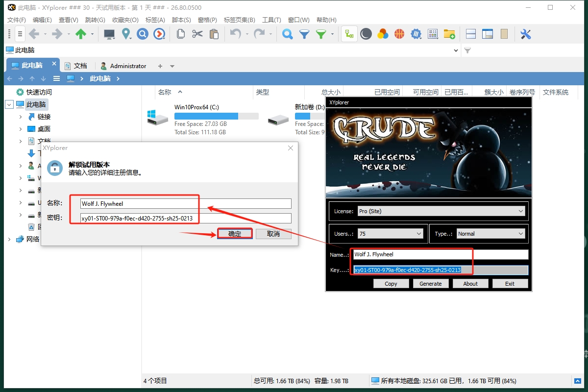Viewport: 588px width, 392px height.
Task: Open the address bar dropdown arrow
Action: 456,50
